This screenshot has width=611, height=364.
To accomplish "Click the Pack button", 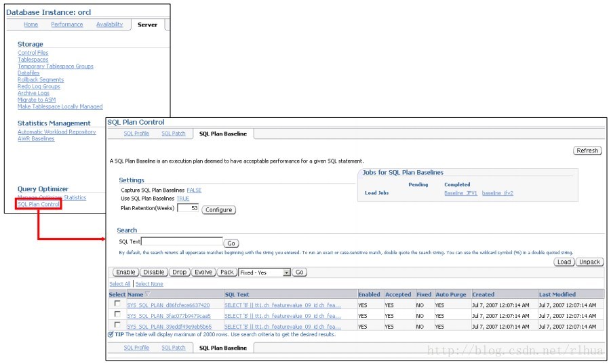I will click(226, 272).
